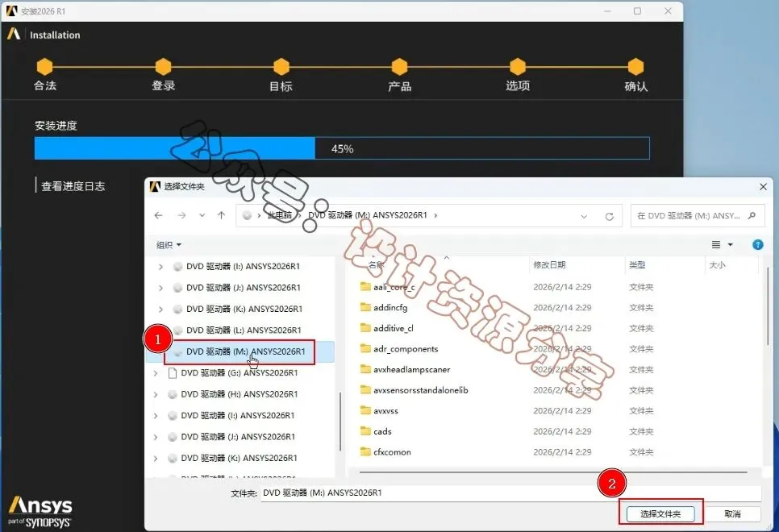Click the 文件夹 name input field

point(510,493)
